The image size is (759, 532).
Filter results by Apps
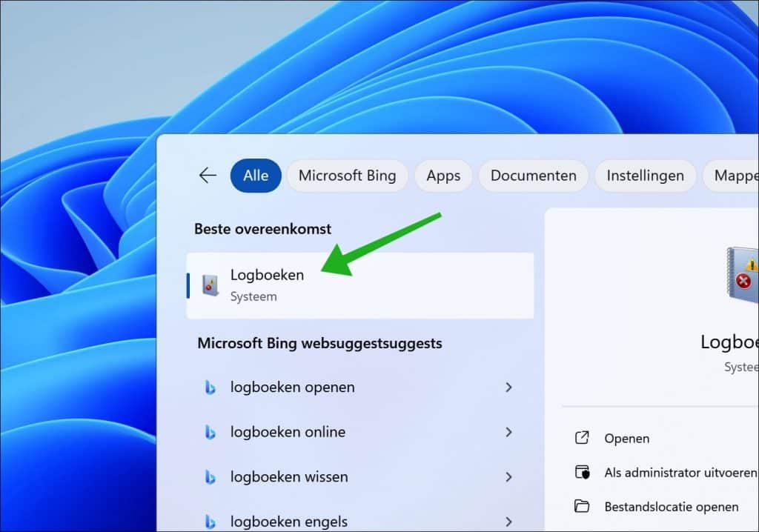click(443, 176)
